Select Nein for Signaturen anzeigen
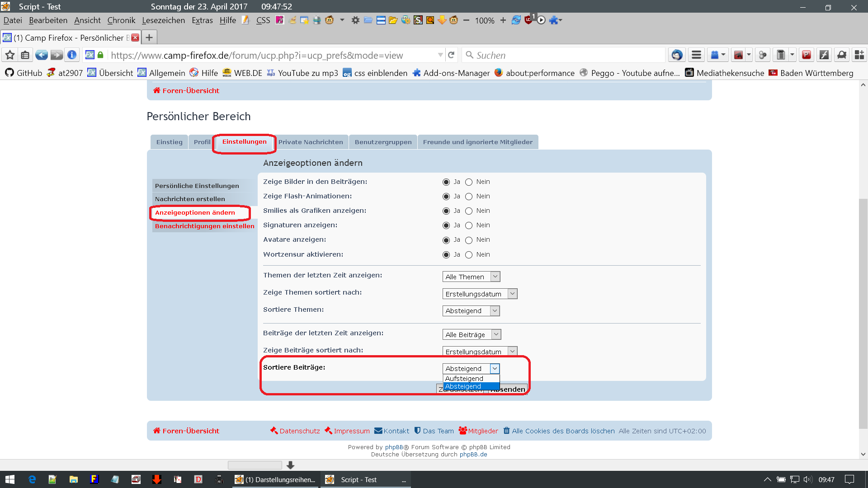Screen dimensions: 868x488 tap(469, 225)
